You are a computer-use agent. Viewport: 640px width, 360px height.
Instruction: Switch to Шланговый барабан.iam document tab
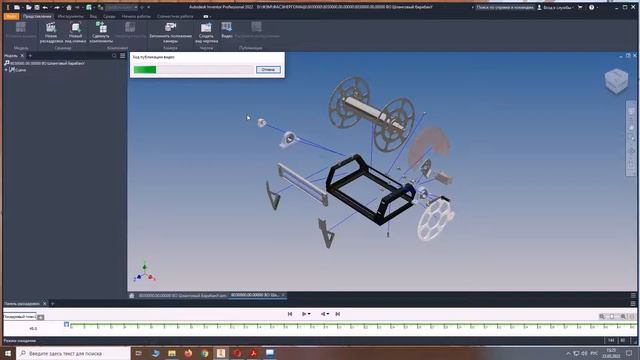pyautogui.click(x=182, y=295)
